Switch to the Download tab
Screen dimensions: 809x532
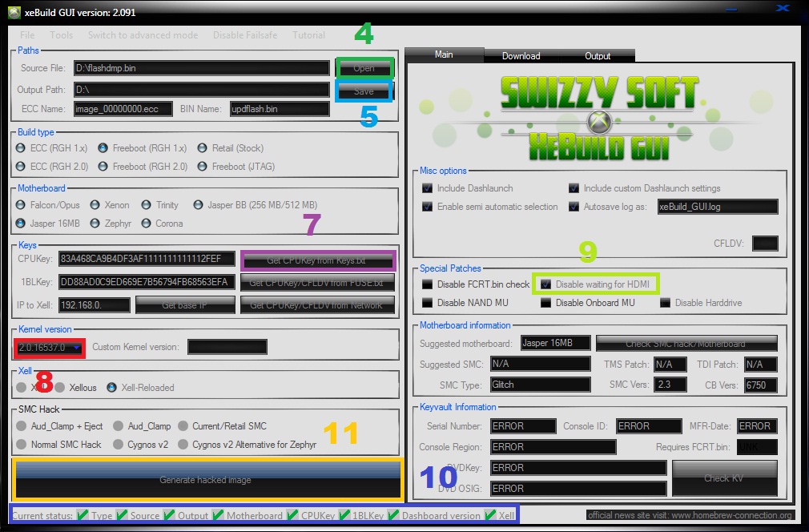tap(521, 56)
